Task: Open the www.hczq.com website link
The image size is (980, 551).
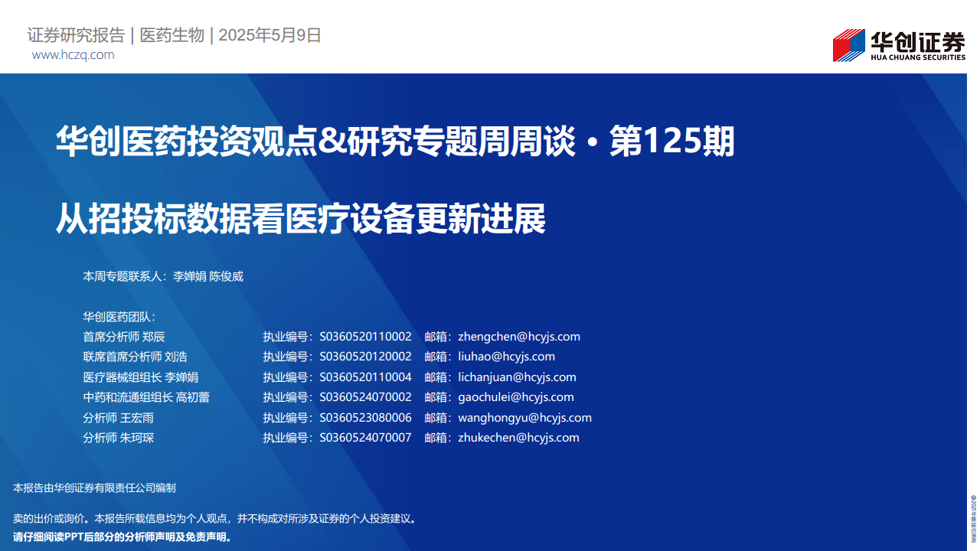Action: [73, 55]
